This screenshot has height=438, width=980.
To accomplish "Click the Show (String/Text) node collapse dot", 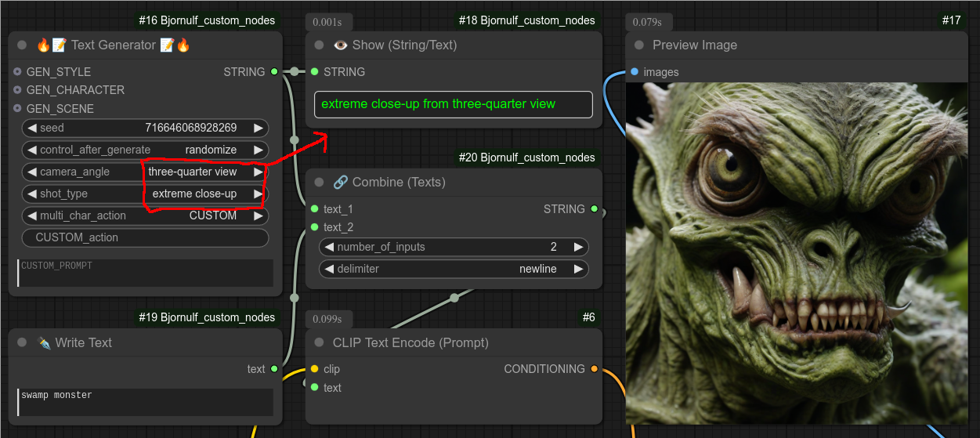I will pyautogui.click(x=319, y=45).
